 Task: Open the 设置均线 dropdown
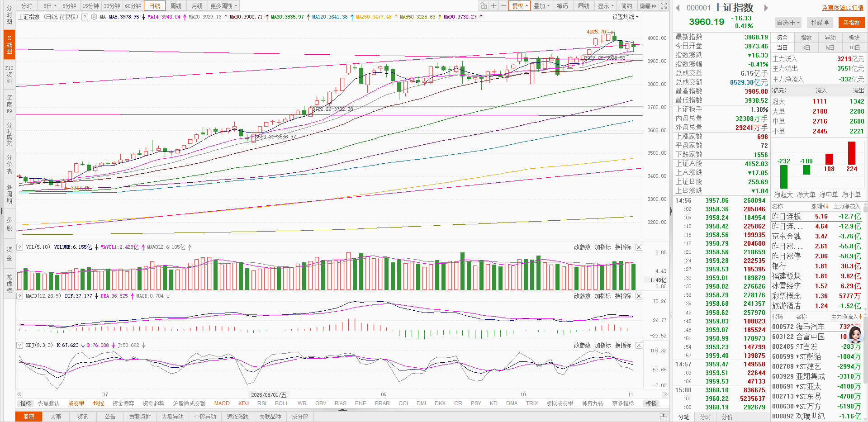click(625, 17)
